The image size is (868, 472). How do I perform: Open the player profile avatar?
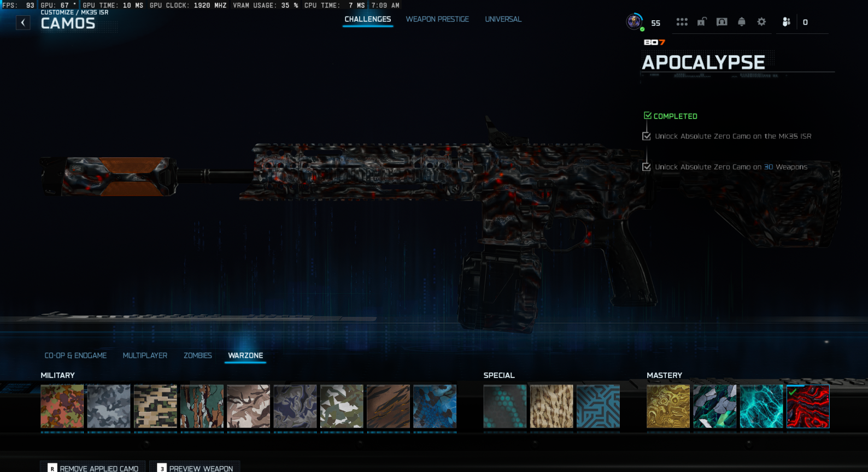[634, 22]
